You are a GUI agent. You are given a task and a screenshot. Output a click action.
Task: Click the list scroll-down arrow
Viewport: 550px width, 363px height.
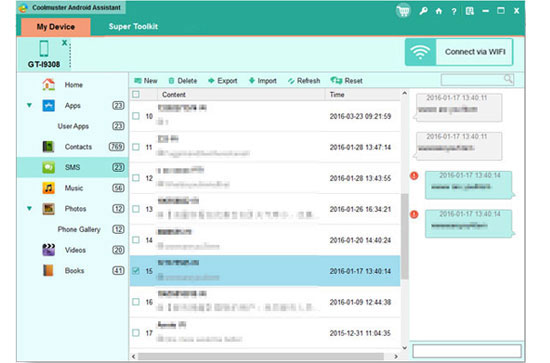pos(404,348)
